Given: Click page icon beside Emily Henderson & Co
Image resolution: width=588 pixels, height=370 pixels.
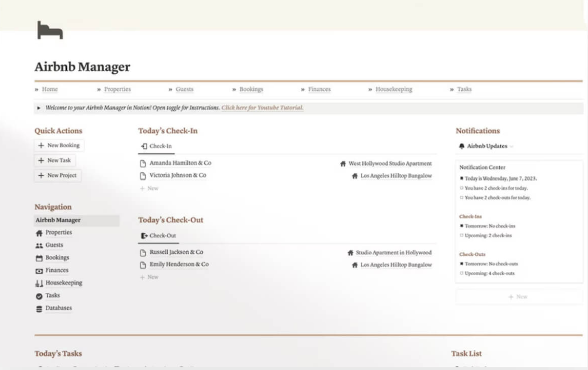Looking at the screenshot, I should (x=143, y=265).
